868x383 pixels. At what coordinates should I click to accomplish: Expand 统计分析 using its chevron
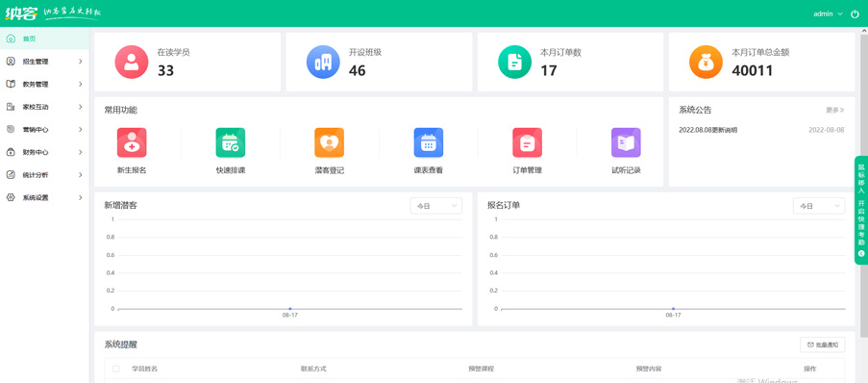pos(81,174)
